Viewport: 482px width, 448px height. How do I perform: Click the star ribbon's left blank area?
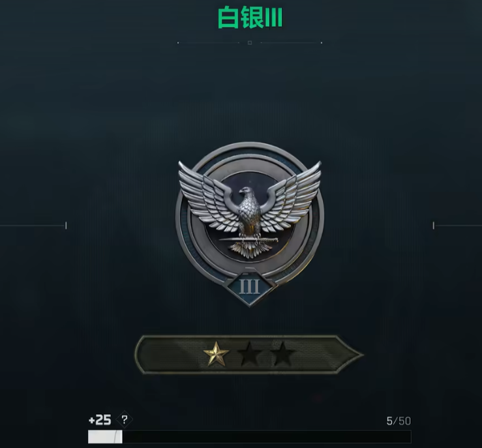[x=169, y=355]
